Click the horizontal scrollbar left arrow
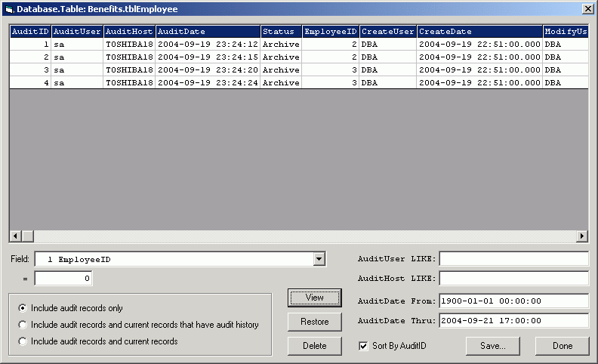 tap(16, 236)
